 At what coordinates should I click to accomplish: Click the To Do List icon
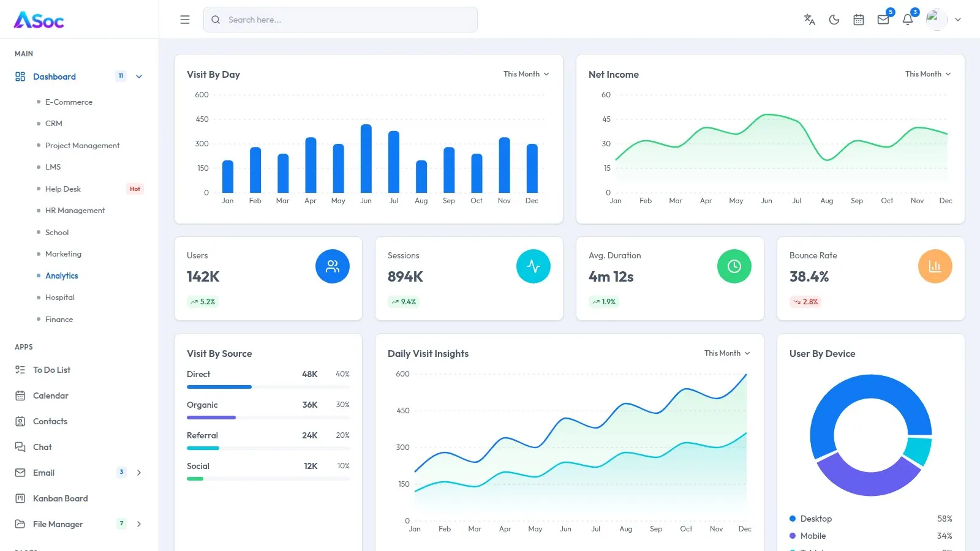point(20,370)
